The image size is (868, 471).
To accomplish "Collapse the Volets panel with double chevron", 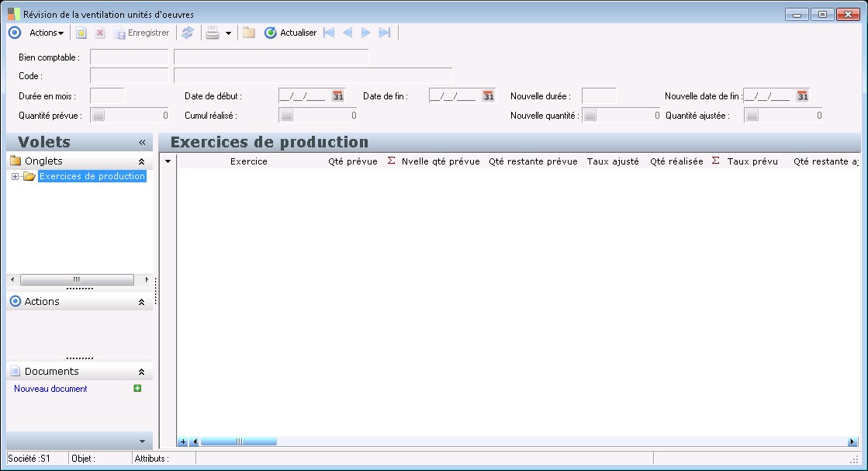I will pos(142,142).
